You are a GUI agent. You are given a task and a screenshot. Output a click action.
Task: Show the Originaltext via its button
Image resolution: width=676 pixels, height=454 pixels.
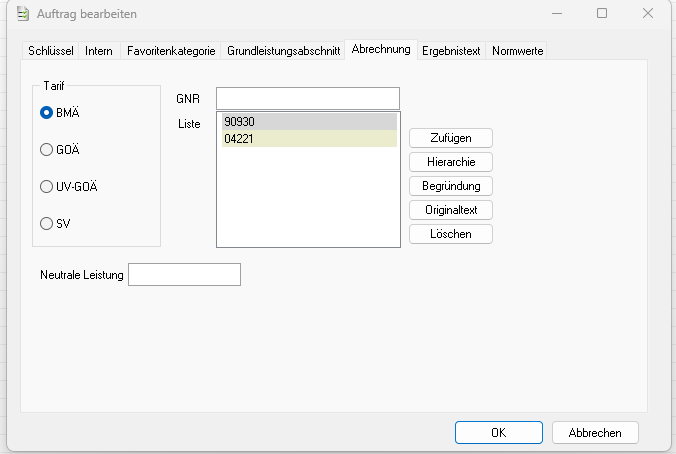coord(451,210)
